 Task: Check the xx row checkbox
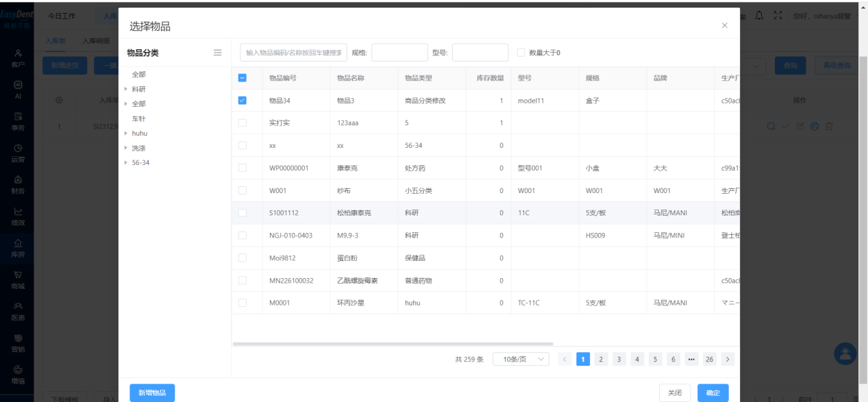point(242,145)
